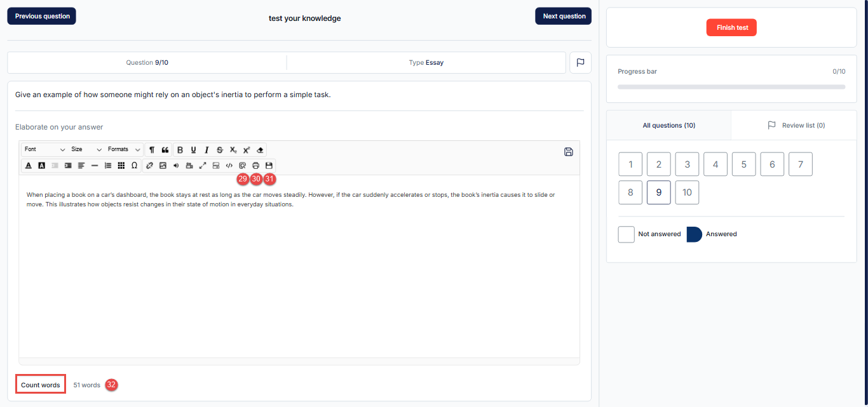Expand the Size dropdown
868x407 pixels.
(86, 150)
